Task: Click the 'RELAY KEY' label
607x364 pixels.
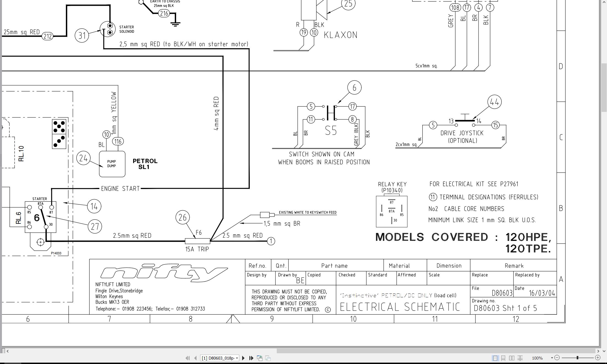Action: pos(392,184)
